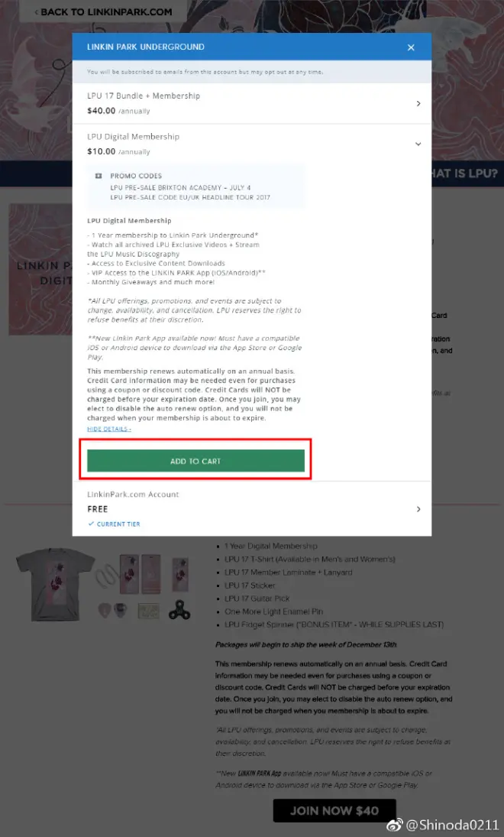
Task: Select the LPU 17 T-shirt image
Action: coord(56,584)
